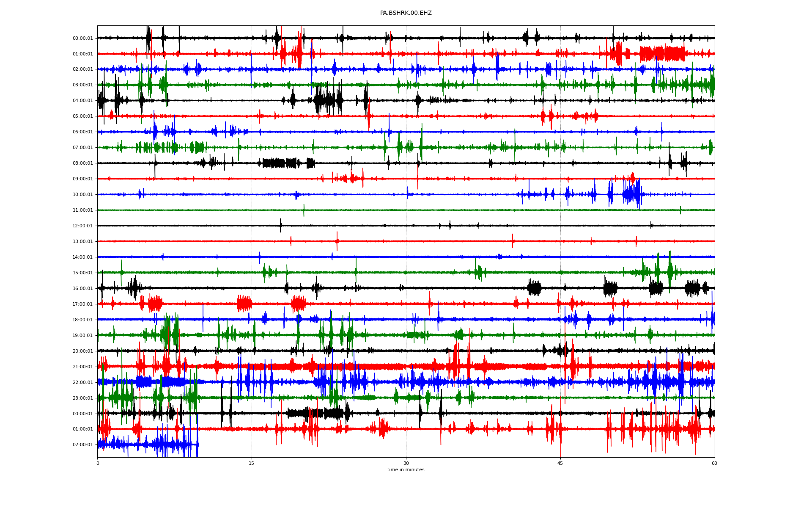Select the 08:00:01 row label
Screen dimensions: 812x508
tap(83, 163)
